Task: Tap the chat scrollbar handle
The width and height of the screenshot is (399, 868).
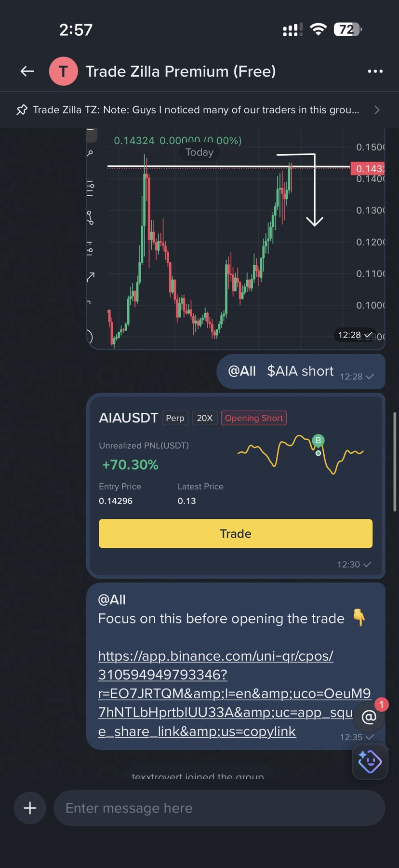Action: (395, 461)
